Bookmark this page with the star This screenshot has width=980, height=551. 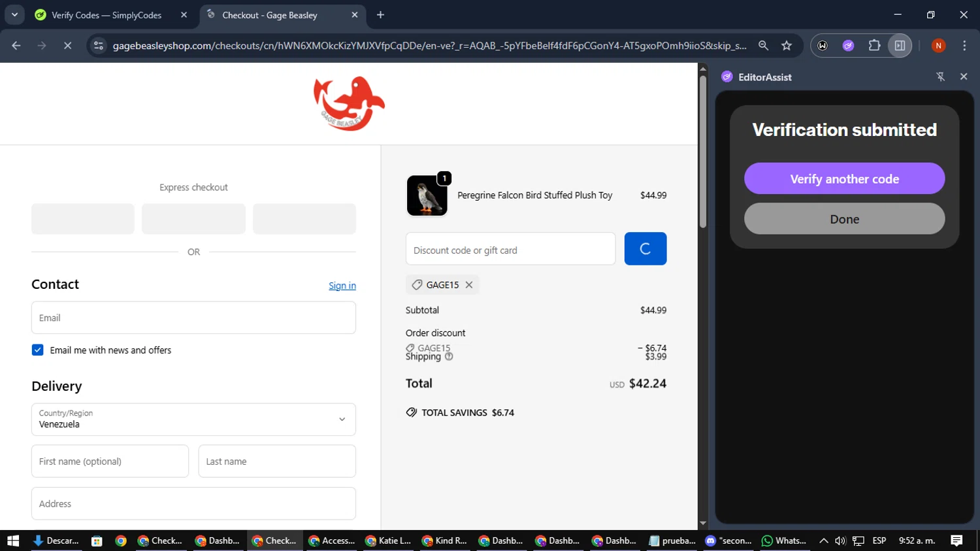coord(787,46)
